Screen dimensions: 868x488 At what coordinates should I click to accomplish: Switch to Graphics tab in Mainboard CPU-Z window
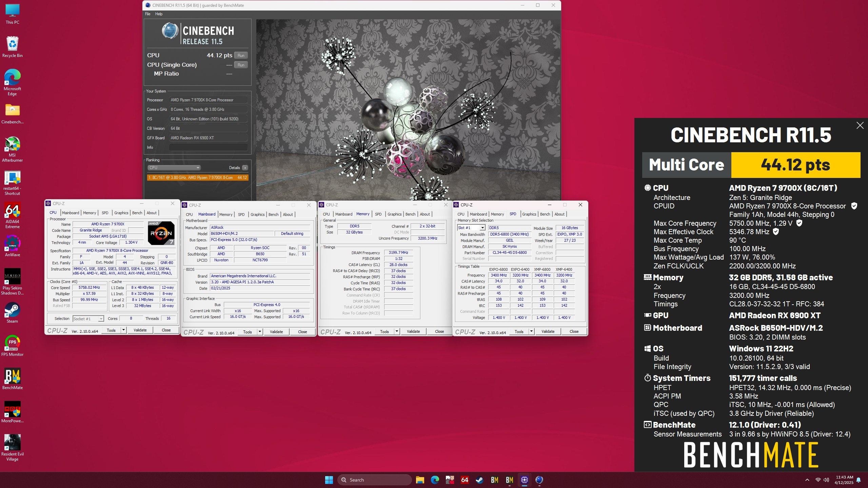point(257,215)
